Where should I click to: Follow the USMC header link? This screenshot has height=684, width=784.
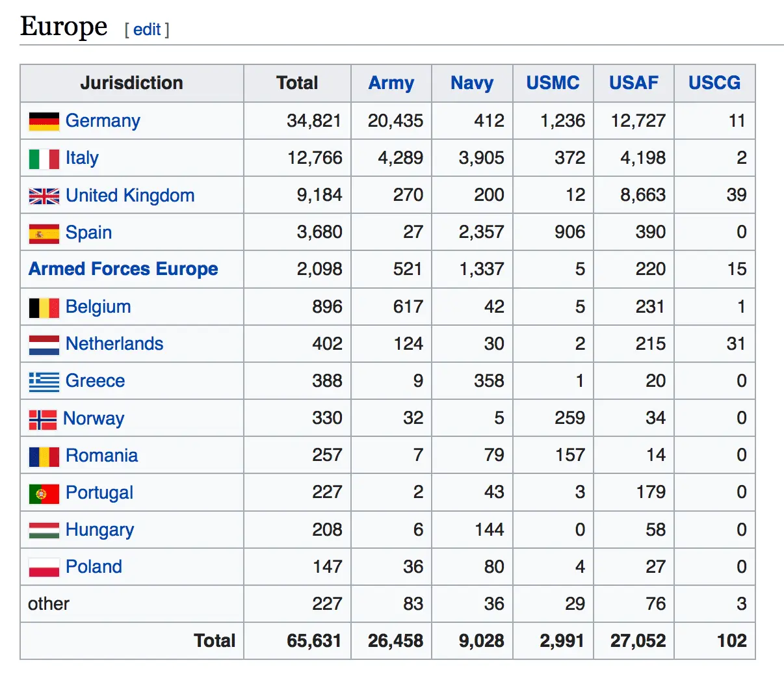[x=553, y=83]
